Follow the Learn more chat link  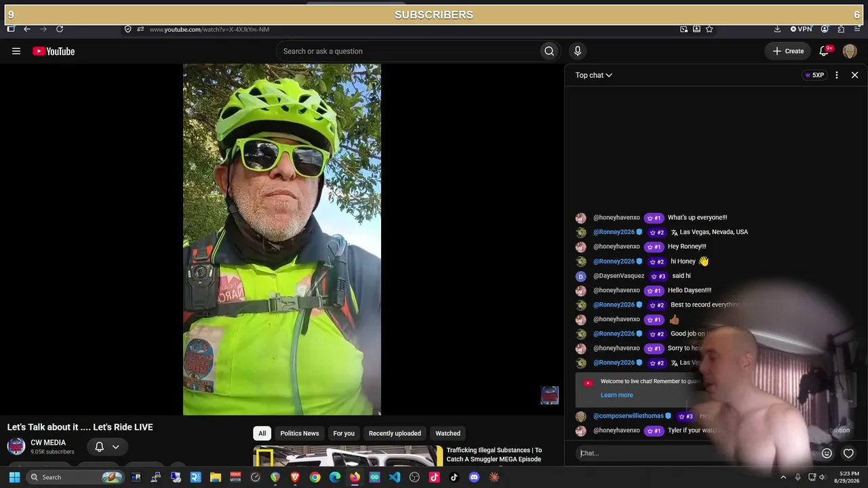tap(616, 395)
